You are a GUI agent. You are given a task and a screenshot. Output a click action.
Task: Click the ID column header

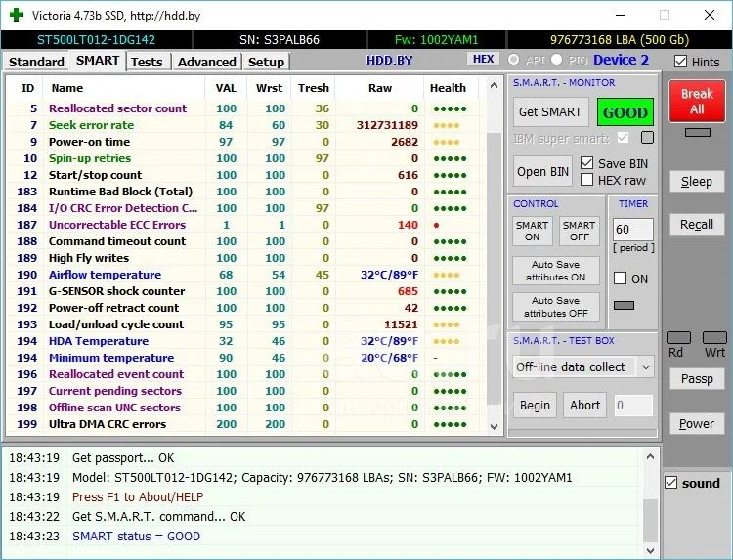pos(27,88)
